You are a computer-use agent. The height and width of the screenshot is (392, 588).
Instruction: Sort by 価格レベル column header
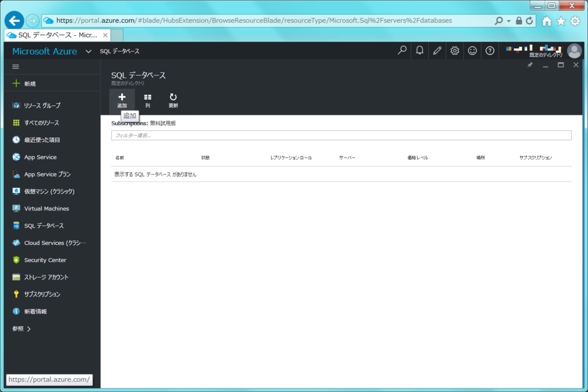417,157
